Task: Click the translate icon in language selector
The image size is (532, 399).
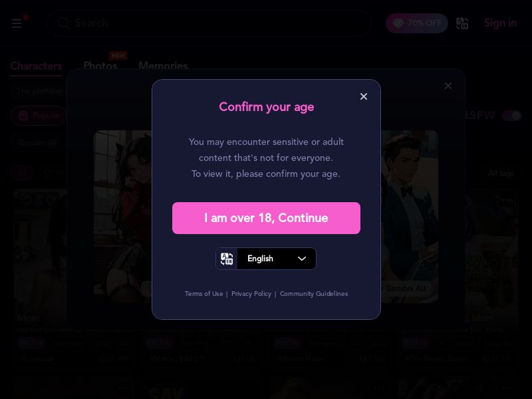Action: pyautogui.click(x=227, y=259)
